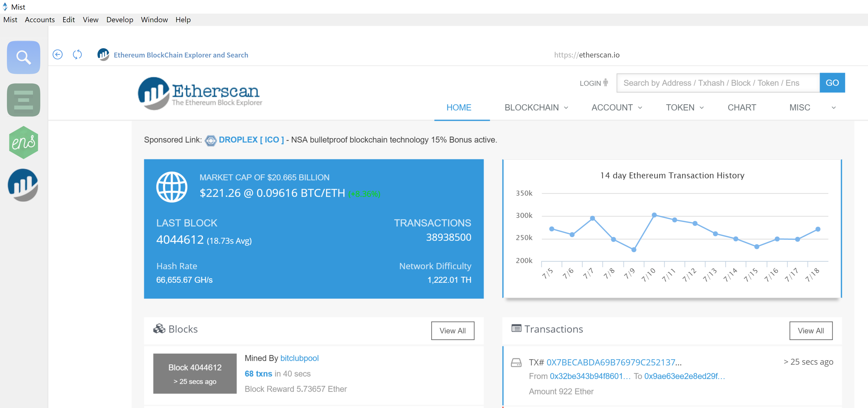The height and width of the screenshot is (408, 868).
Task: Open sender address 0x32be343b94f8601 link
Action: pos(590,376)
